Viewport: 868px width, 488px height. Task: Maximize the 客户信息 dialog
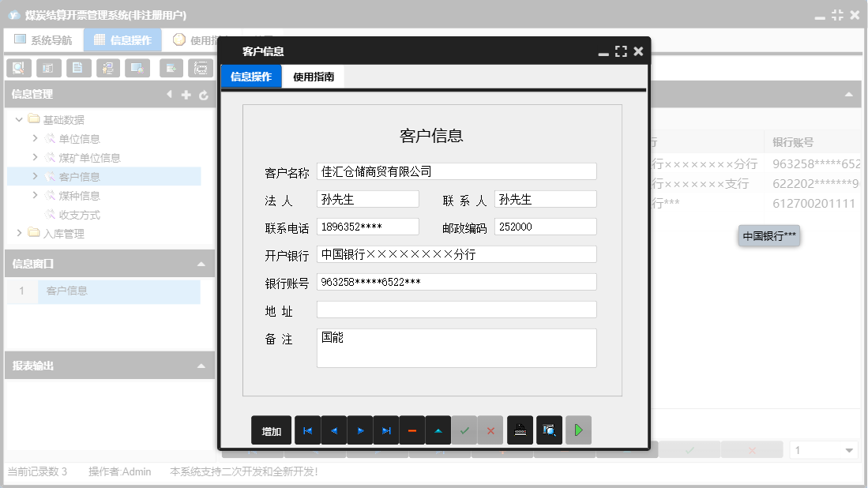[x=621, y=51]
